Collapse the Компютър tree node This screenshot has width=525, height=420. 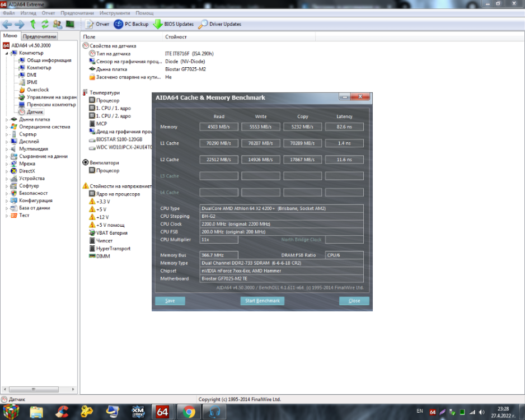click(x=6, y=53)
